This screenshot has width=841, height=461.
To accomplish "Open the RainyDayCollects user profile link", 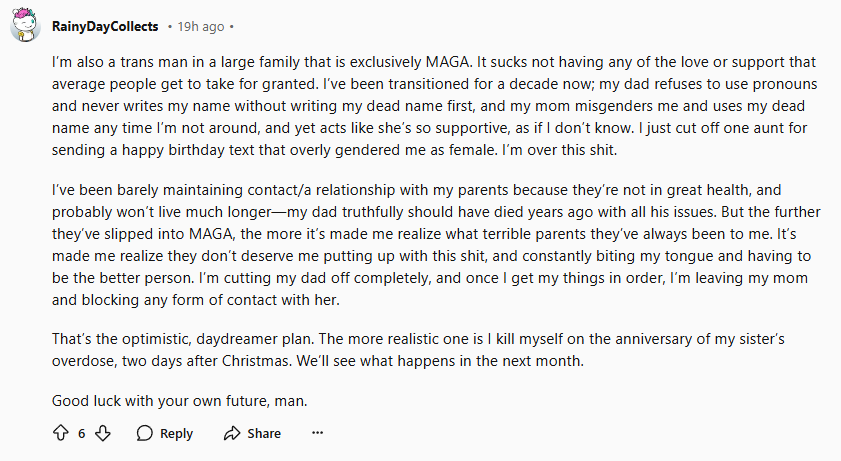I will click(103, 24).
